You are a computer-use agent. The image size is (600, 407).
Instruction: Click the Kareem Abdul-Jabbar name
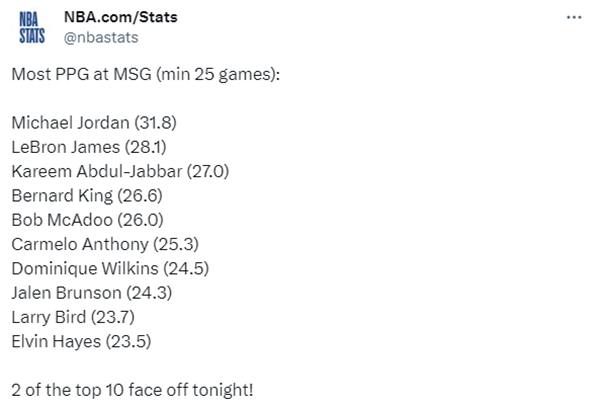[x=96, y=171]
